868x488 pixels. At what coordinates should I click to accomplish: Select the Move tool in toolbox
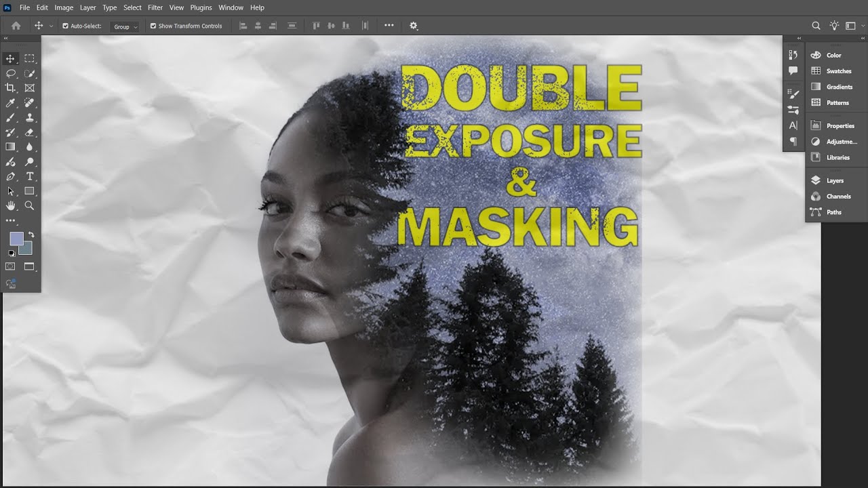(x=10, y=59)
